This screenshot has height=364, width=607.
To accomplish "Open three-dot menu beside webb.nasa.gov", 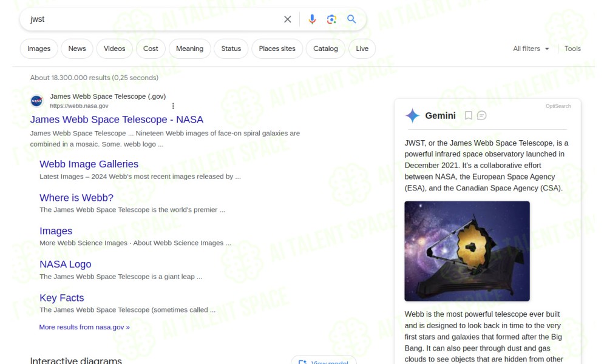I will click(173, 106).
